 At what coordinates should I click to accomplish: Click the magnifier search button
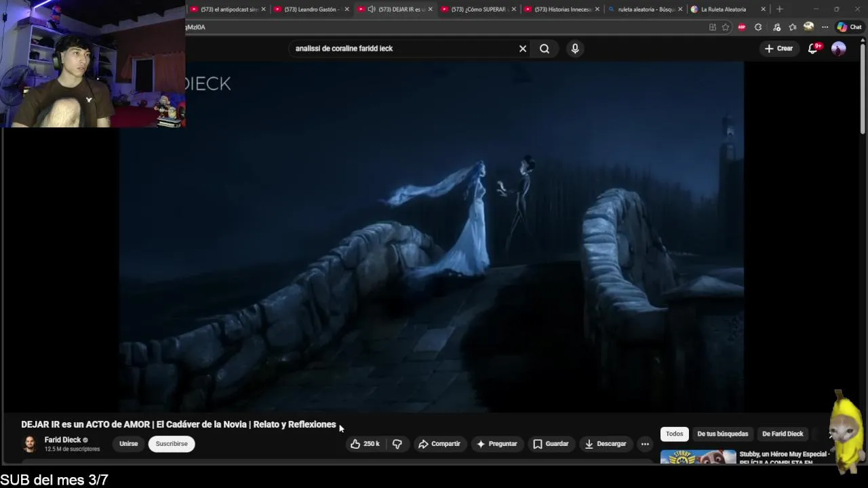[545, 49]
